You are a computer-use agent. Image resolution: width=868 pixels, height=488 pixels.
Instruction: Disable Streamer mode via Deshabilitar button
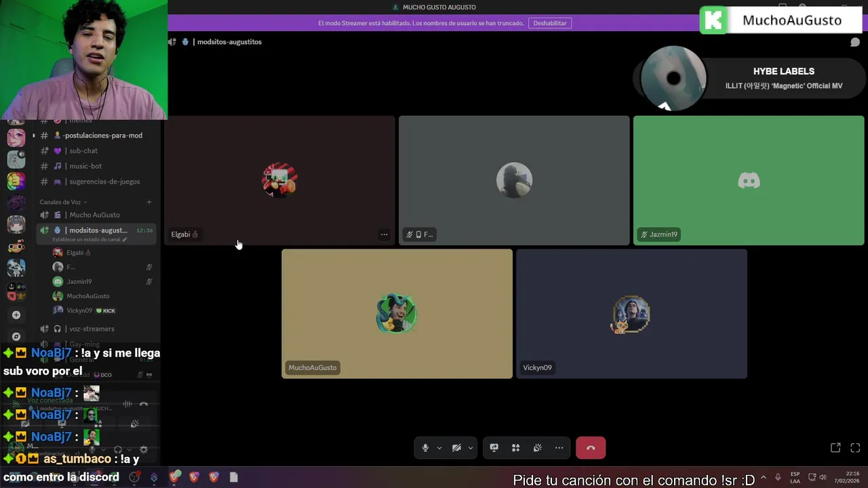pyautogui.click(x=550, y=23)
